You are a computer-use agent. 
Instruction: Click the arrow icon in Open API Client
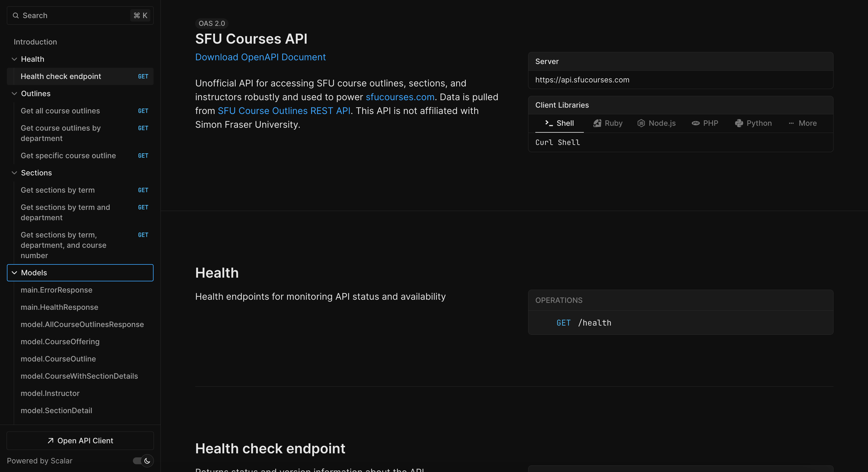pos(51,441)
